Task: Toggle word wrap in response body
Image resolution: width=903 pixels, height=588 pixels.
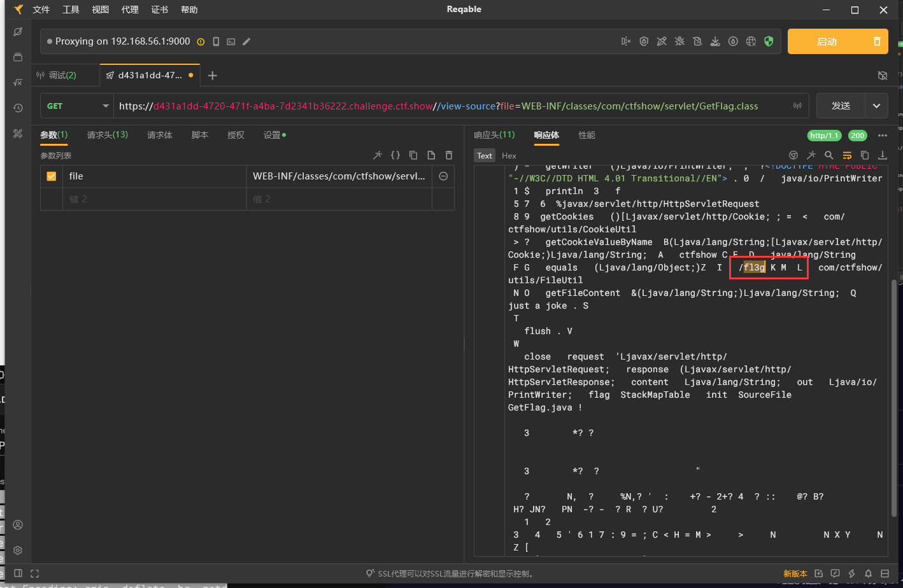Action: [x=847, y=155]
